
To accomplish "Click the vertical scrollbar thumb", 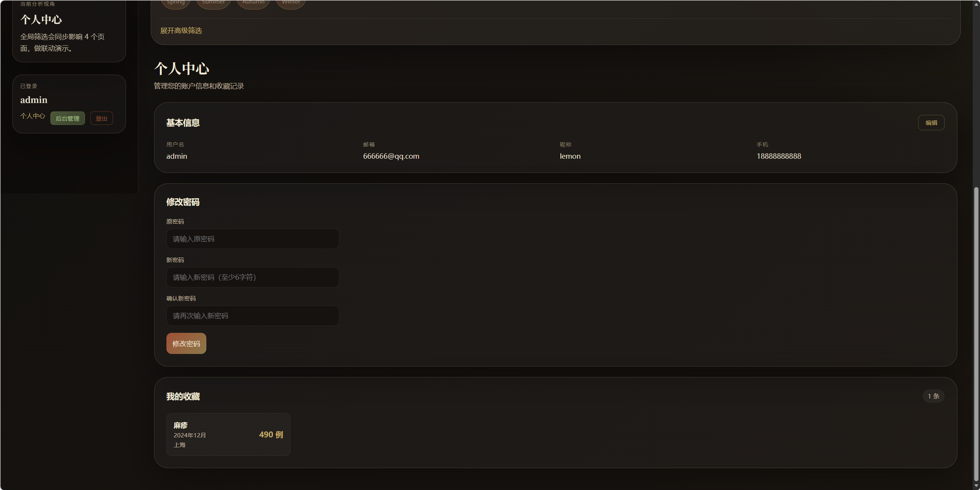I will pos(976,334).
